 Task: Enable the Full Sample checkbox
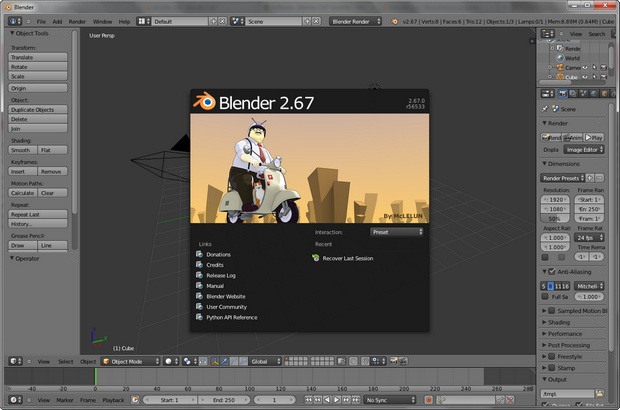(x=545, y=297)
